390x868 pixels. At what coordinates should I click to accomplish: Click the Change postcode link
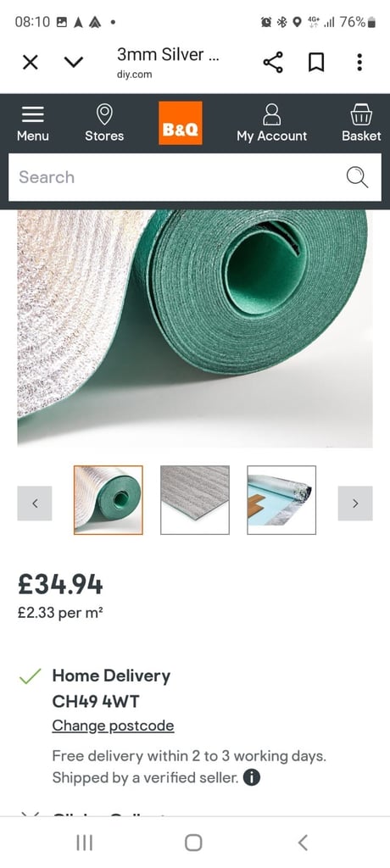(113, 726)
